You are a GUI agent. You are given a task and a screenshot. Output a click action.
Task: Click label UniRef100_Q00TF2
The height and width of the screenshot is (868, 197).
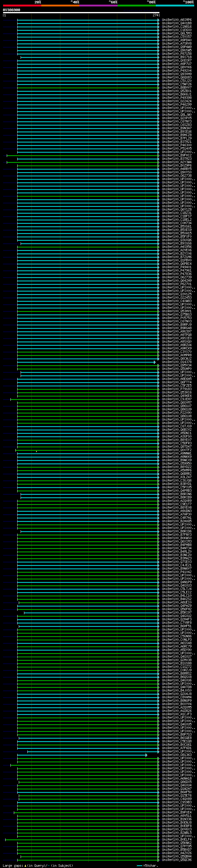pos(177,450)
